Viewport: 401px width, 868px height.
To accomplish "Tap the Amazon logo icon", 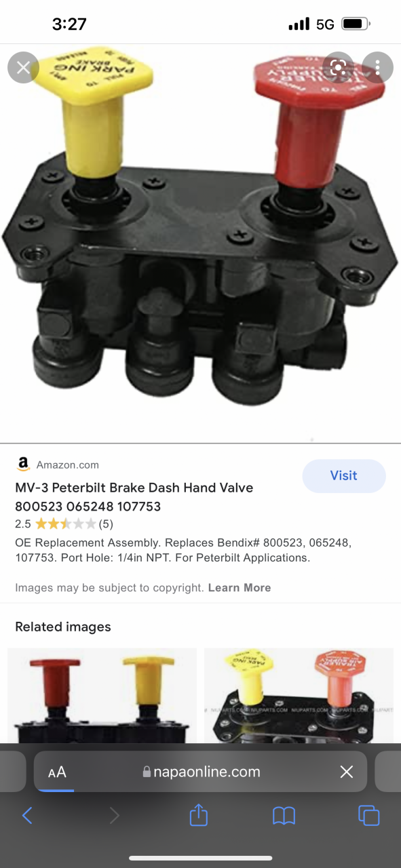I will click(23, 465).
